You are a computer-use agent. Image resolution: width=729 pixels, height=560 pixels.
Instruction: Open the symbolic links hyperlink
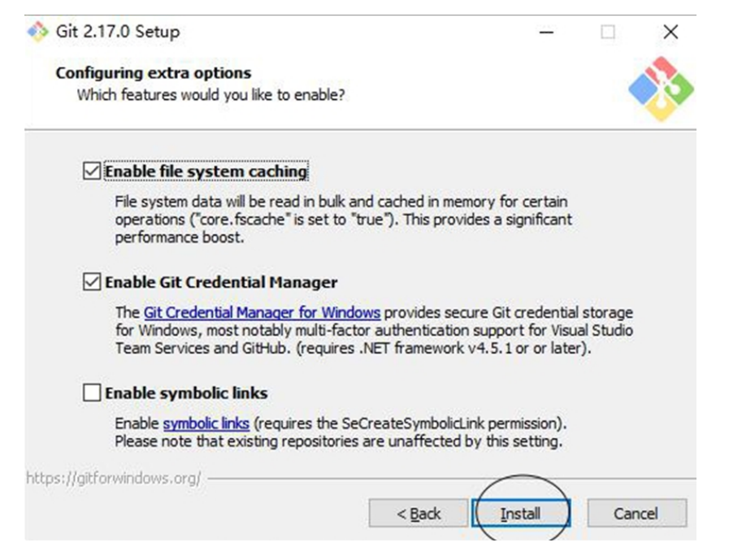point(206,423)
